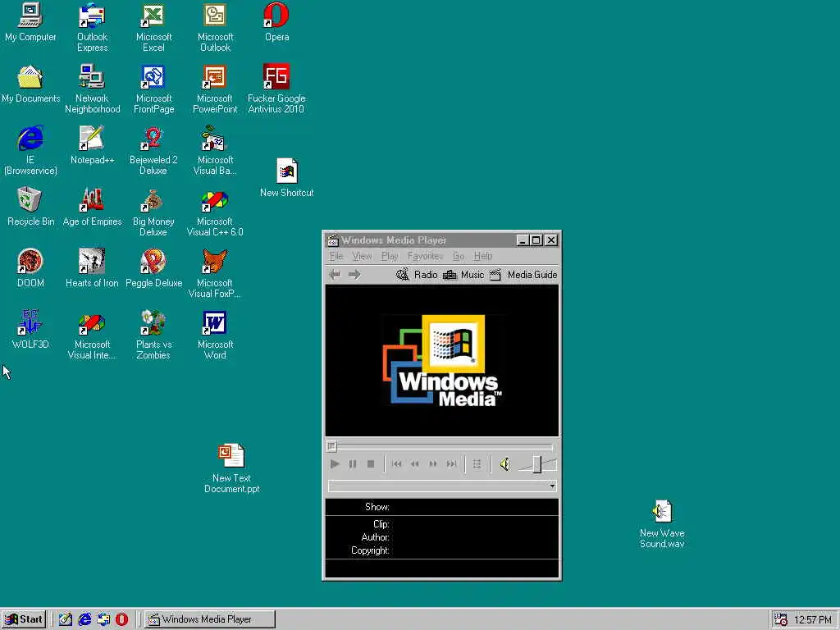
Task: Open the Favorites menu in Media Player
Action: 425,256
